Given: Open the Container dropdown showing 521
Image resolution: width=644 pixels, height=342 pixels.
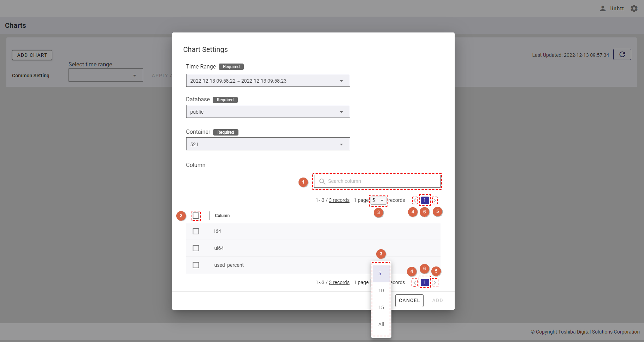Looking at the screenshot, I should tap(268, 144).
